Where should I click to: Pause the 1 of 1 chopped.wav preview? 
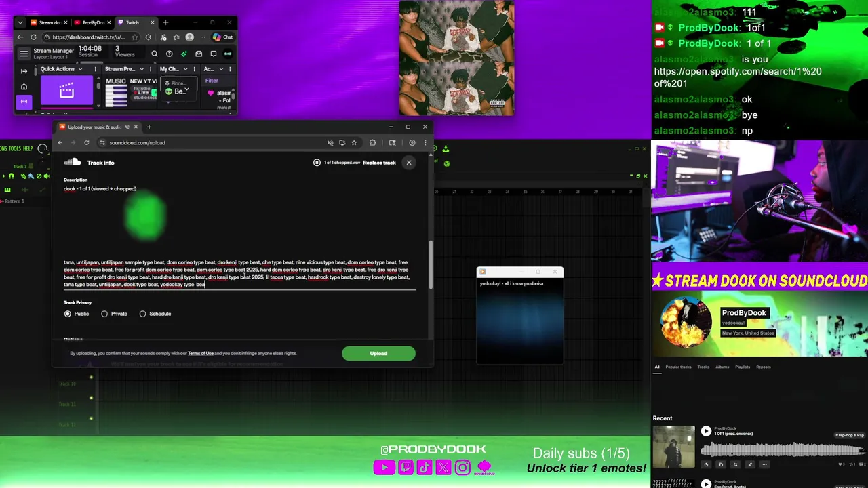[317, 163]
